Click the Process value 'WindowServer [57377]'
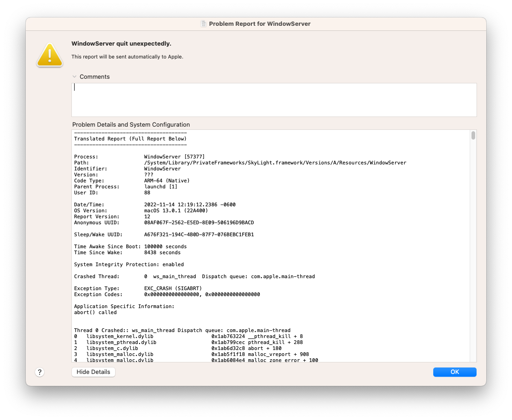The height and width of the screenshot is (420, 512). click(175, 157)
